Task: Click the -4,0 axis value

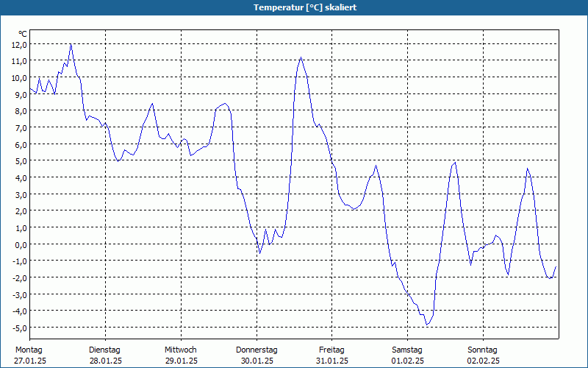Action: tap(20, 311)
